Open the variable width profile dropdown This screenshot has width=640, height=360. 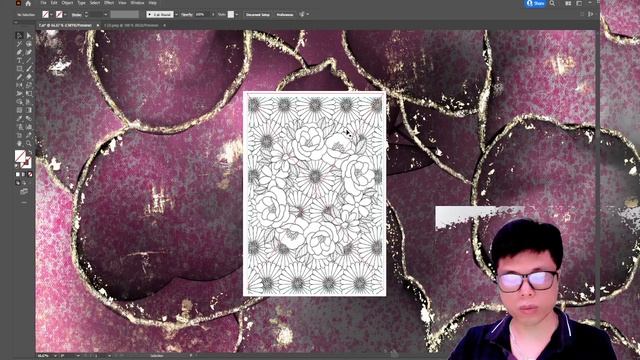click(125, 15)
